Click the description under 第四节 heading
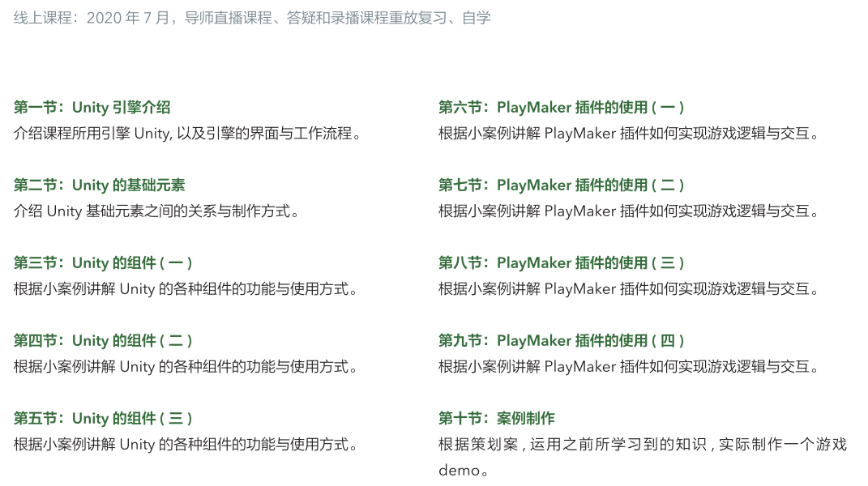 186,366
